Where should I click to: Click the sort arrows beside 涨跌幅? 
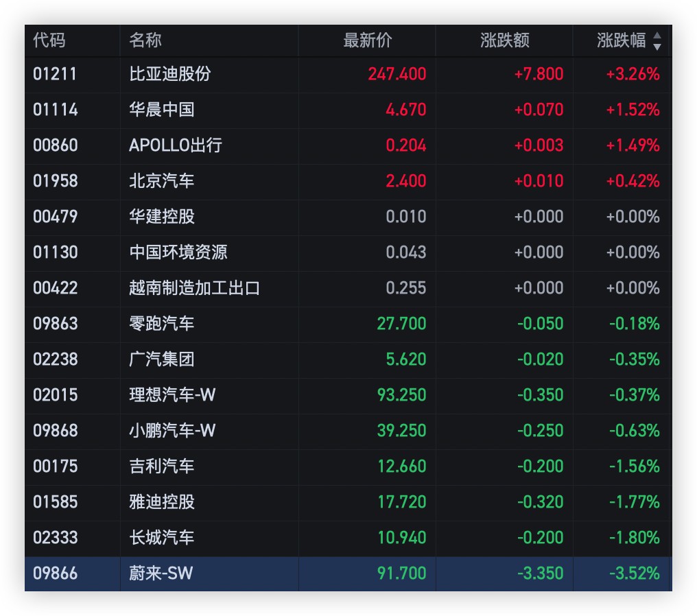click(x=657, y=41)
